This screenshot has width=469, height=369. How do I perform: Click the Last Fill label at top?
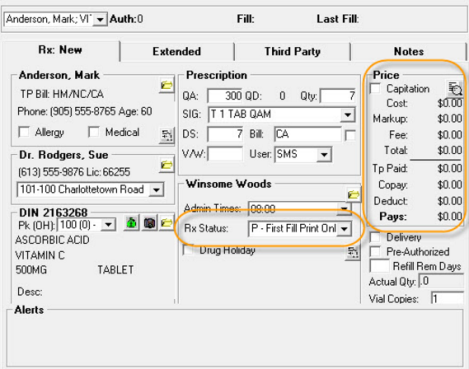point(338,19)
